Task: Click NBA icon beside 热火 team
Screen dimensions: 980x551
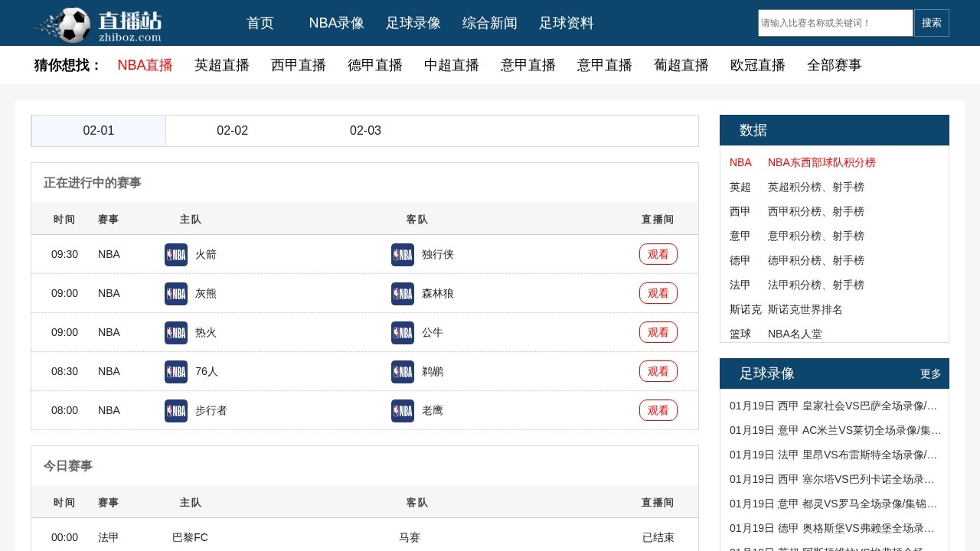Action: (176, 333)
